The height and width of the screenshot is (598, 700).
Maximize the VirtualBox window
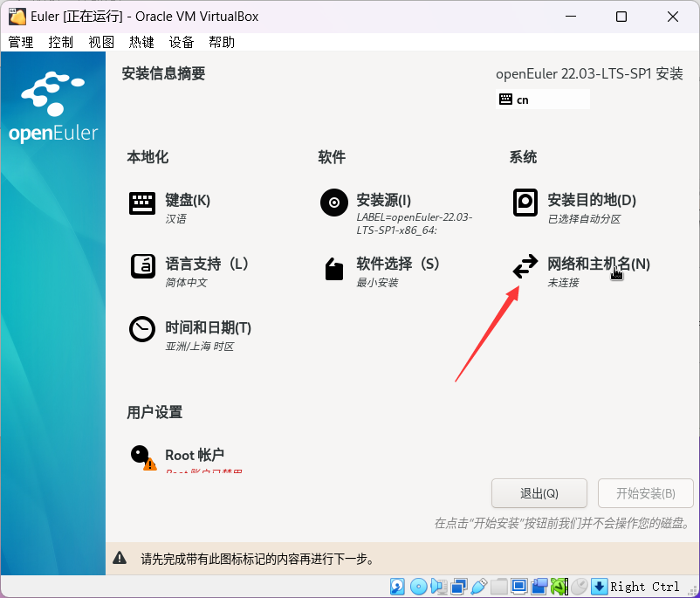pos(621,17)
